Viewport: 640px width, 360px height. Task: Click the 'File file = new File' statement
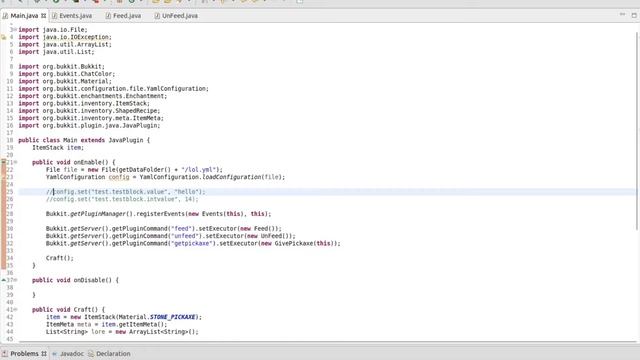(x=134, y=169)
